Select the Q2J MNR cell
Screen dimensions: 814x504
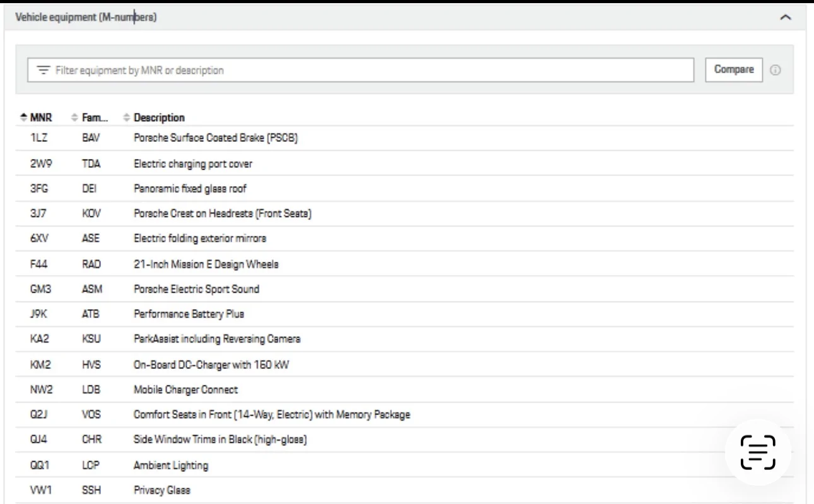pyautogui.click(x=39, y=414)
